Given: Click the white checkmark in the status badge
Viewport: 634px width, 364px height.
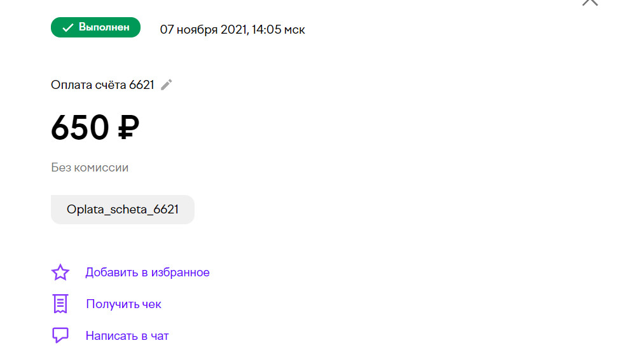Looking at the screenshot, I should tap(68, 27).
